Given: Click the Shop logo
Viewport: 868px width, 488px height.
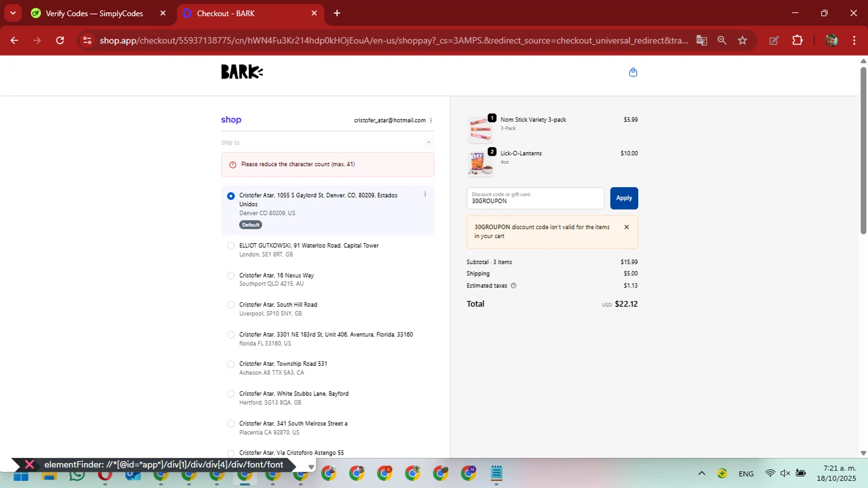Looking at the screenshot, I should (x=231, y=120).
